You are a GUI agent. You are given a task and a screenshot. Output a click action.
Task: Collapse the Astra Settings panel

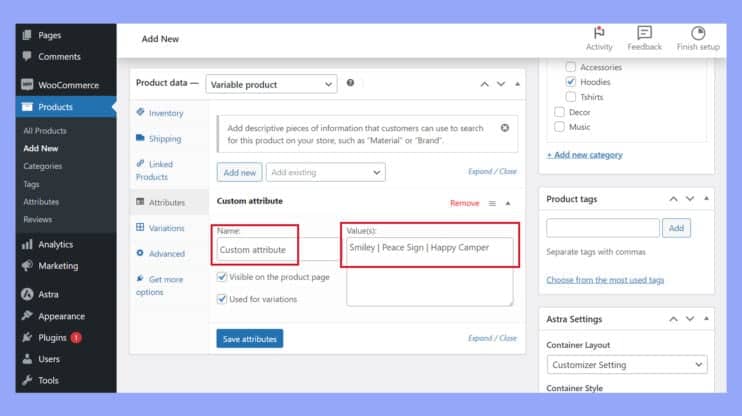tap(706, 319)
